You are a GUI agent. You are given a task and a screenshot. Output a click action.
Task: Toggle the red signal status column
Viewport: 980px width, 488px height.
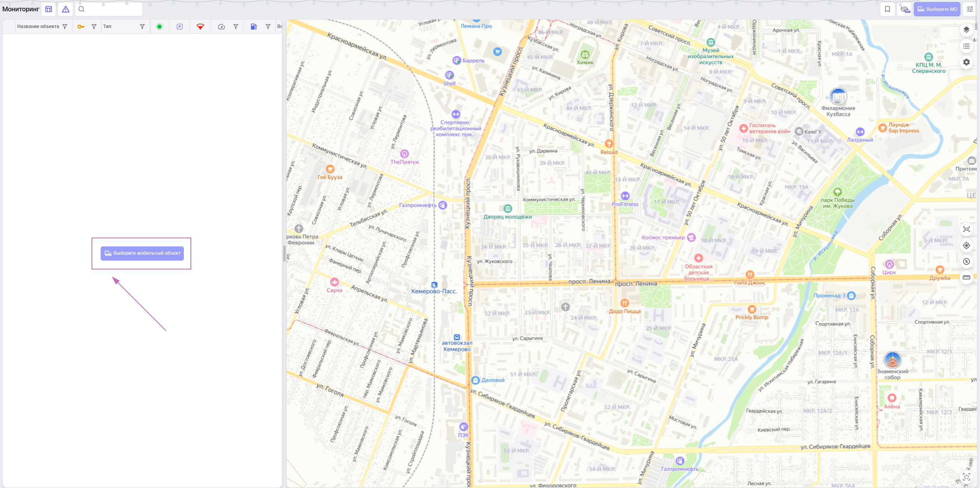[200, 27]
